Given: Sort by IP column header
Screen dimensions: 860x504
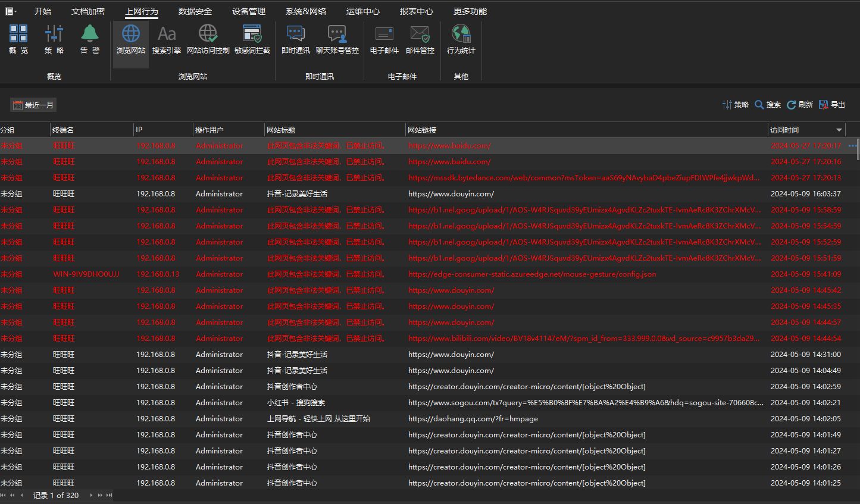Looking at the screenshot, I should click(x=163, y=130).
